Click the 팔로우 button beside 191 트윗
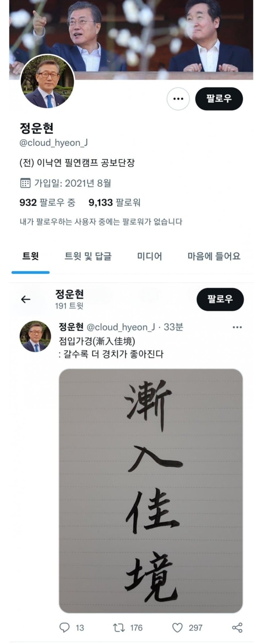Image resolution: width=262 pixels, height=644 pixels. pos(220,299)
